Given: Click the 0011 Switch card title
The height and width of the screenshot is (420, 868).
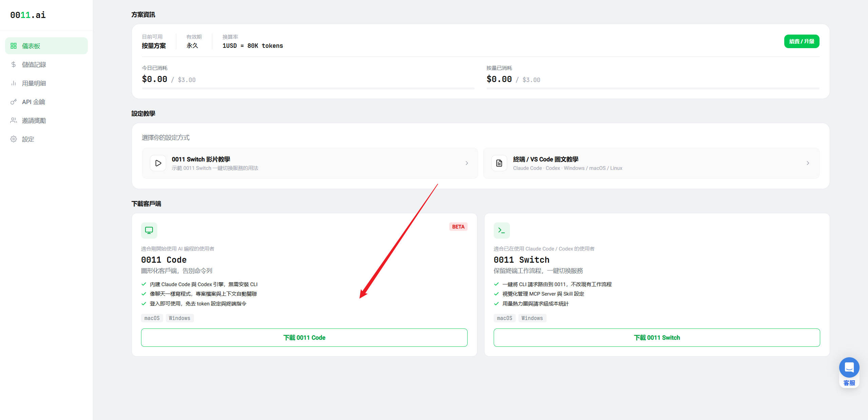Looking at the screenshot, I should [521, 260].
